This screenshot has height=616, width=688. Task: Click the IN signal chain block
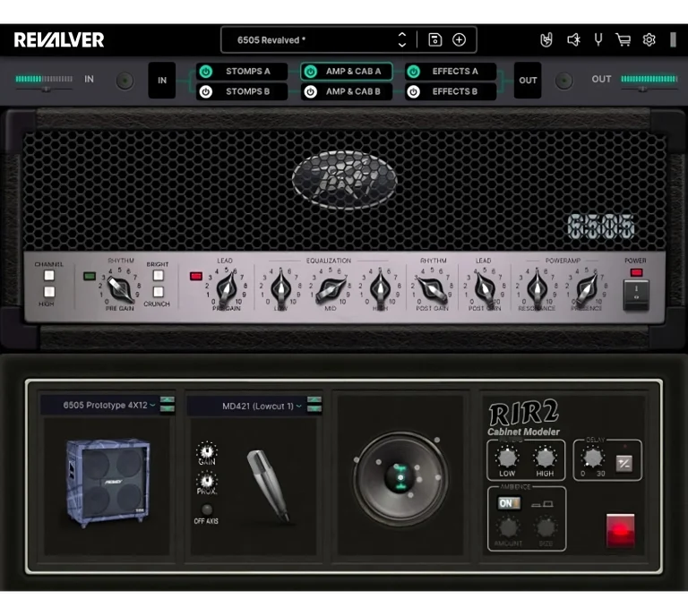click(x=162, y=81)
